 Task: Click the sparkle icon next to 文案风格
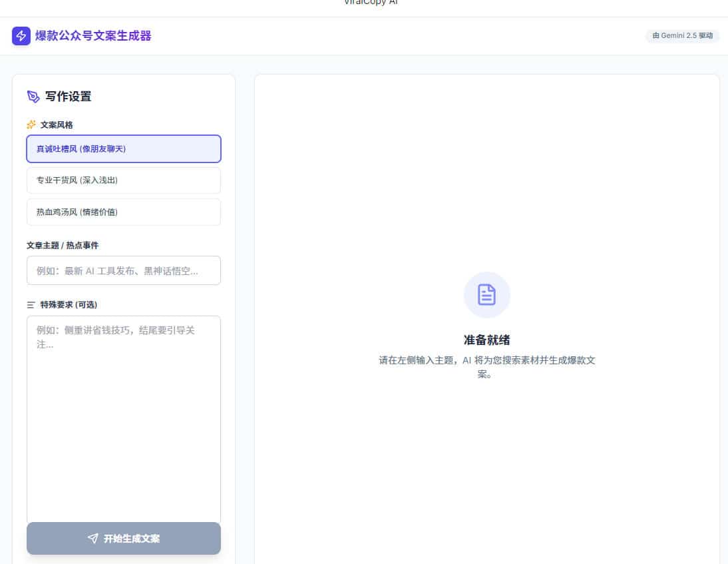[31, 125]
